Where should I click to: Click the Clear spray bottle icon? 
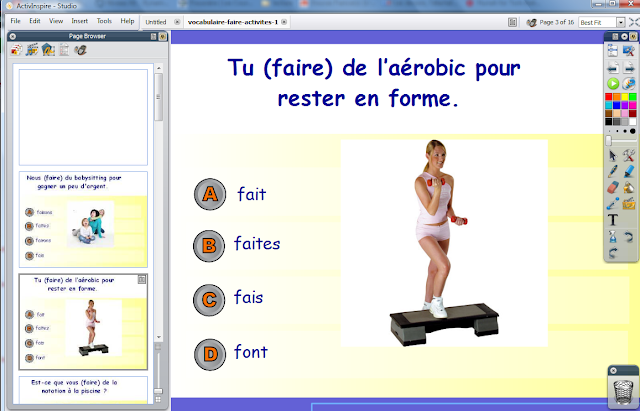(x=613, y=236)
